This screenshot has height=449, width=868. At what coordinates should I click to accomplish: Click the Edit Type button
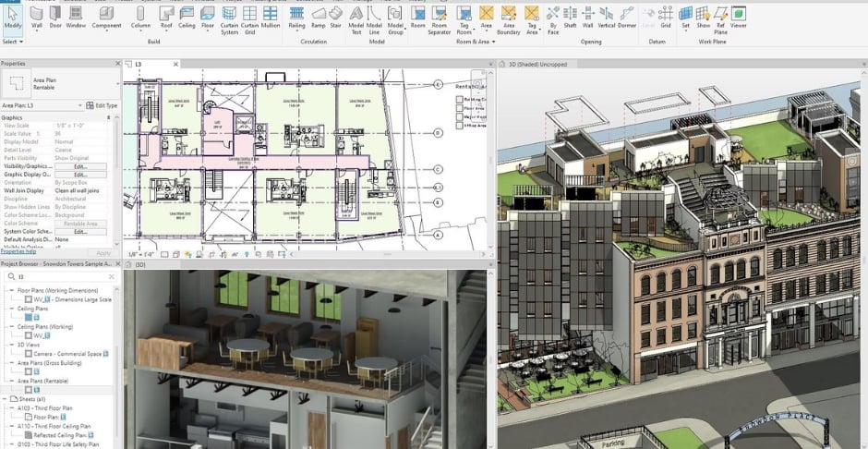pyautogui.click(x=102, y=105)
